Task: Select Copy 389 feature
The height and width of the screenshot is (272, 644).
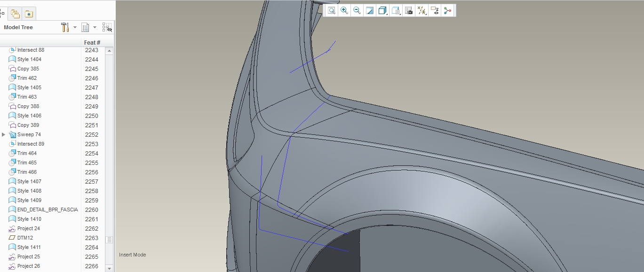Action: (x=28, y=125)
